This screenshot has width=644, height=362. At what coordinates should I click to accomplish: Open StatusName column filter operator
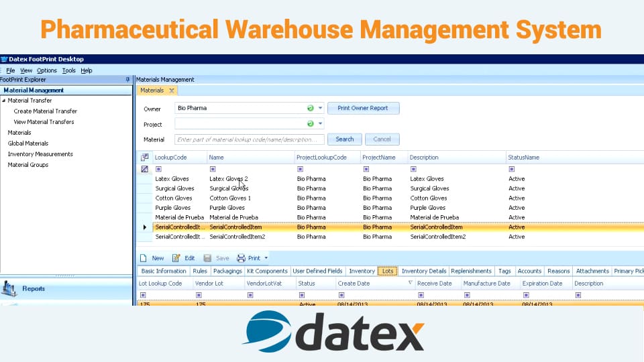coord(512,169)
